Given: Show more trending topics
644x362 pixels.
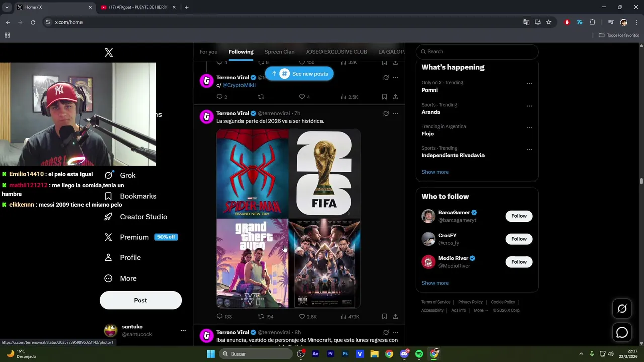Looking at the screenshot, I should pyautogui.click(x=435, y=172).
